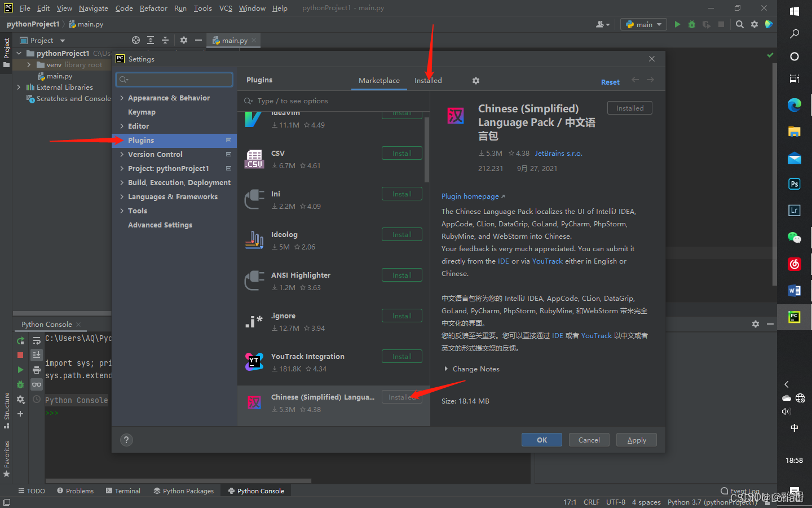
Task: Click Cancel in the Settings dialog
Action: (589, 440)
